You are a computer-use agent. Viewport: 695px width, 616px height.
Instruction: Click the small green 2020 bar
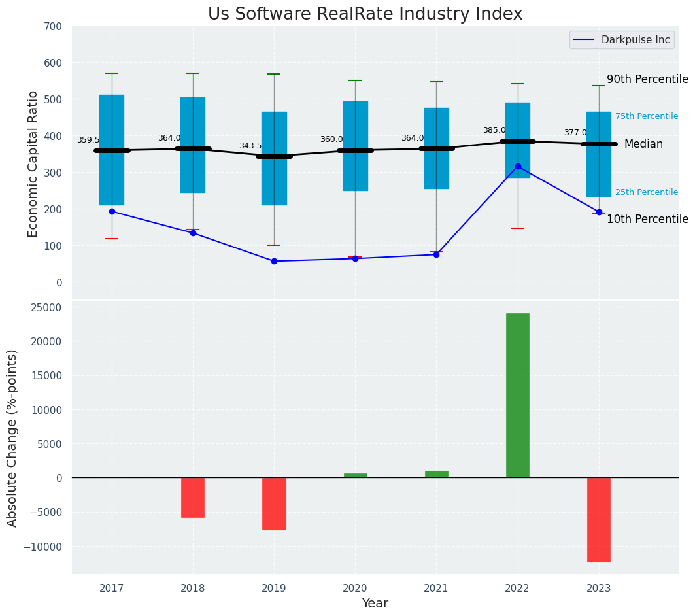(x=356, y=475)
